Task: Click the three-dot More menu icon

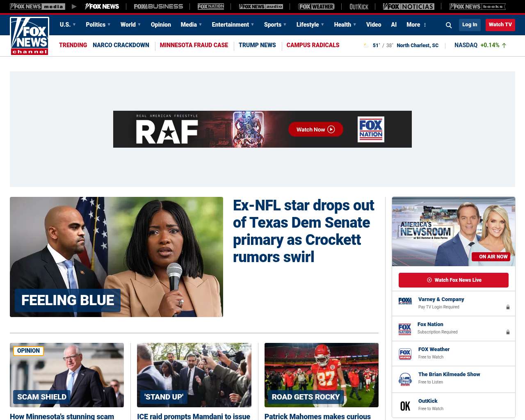Action: pos(425,25)
